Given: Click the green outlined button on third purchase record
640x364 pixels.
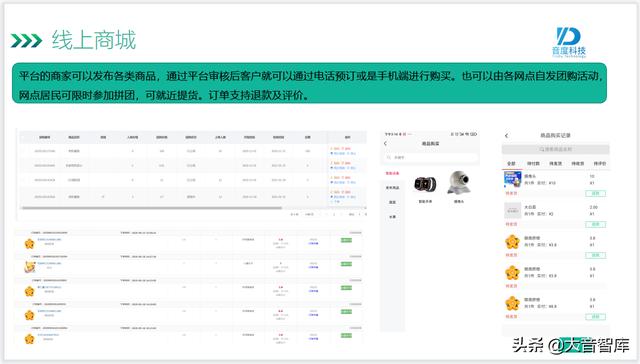Looking at the screenshot, I should [596, 255].
